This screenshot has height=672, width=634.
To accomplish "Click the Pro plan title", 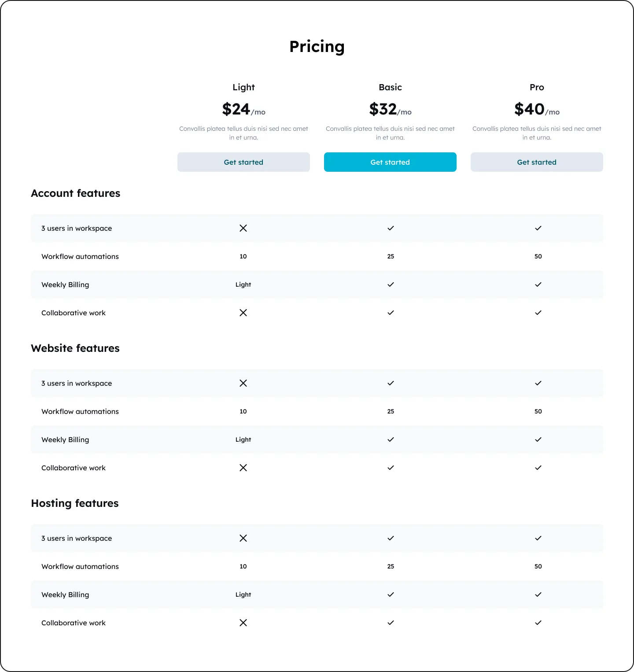I will pos(537,87).
